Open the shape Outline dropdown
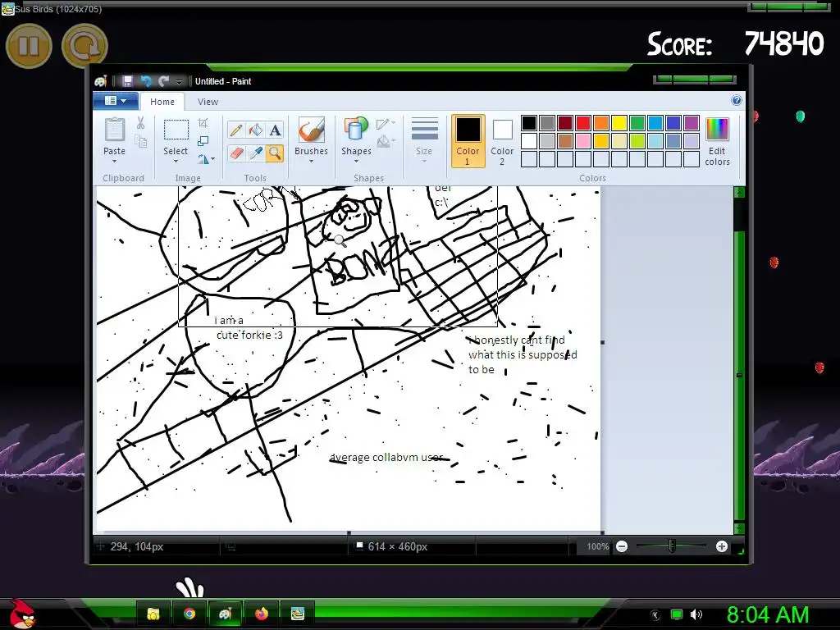This screenshot has width=840, height=630. click(386, 124)
